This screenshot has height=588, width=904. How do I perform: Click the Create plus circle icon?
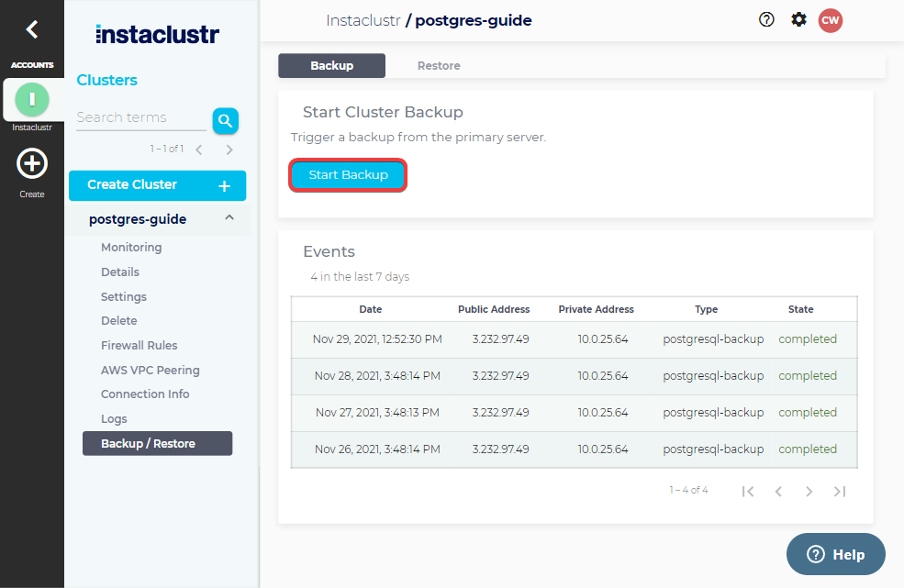pos(32,163)
